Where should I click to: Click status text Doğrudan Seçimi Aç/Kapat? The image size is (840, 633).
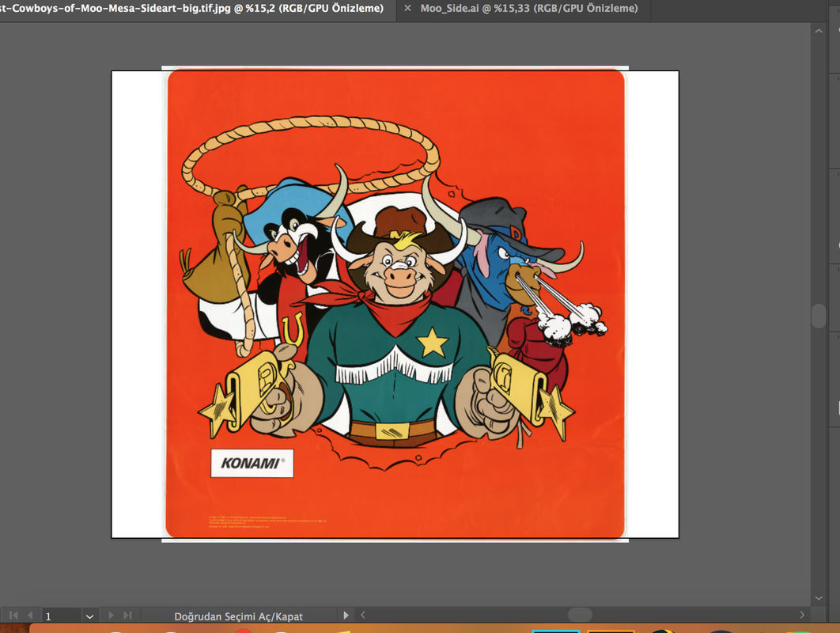(x=238, y=616)
